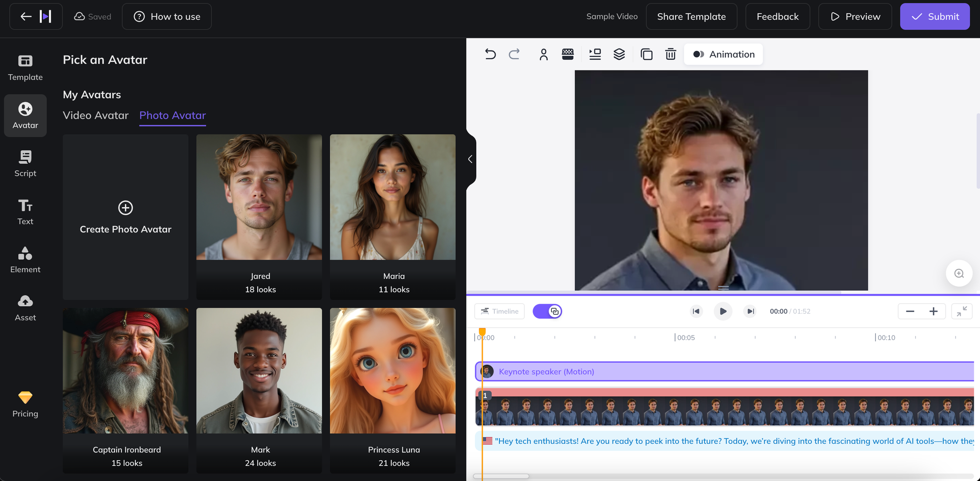The height and width of the screenshot is (481, 980).
Task: Click the US flag language icon
Action: [487, 441]
